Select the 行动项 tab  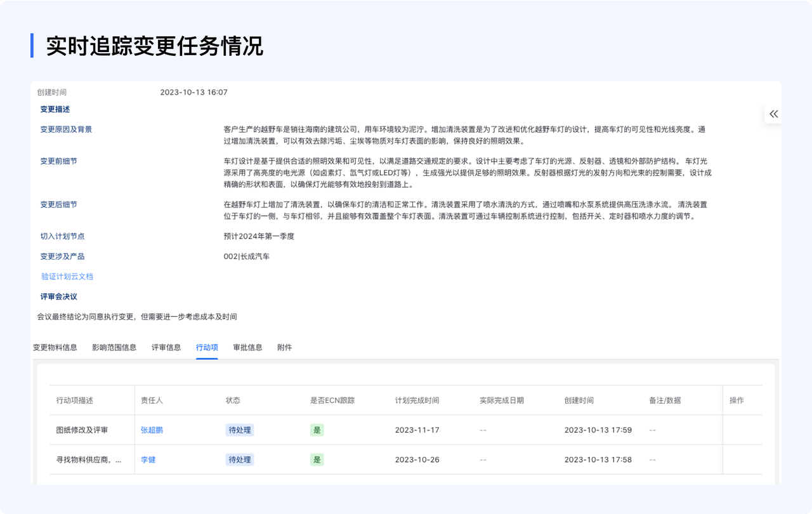tap(207, 347)
